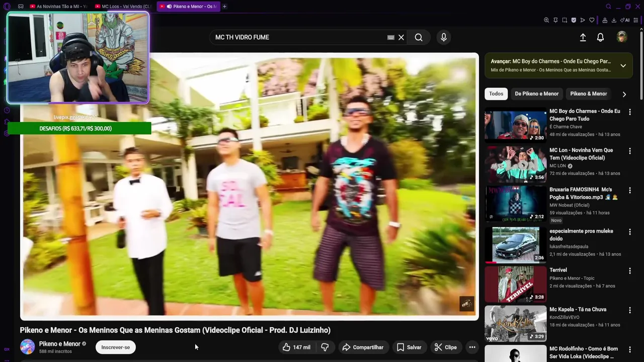Open options for Bruxaria FAMOSINH4 video

tap(629, 191)
